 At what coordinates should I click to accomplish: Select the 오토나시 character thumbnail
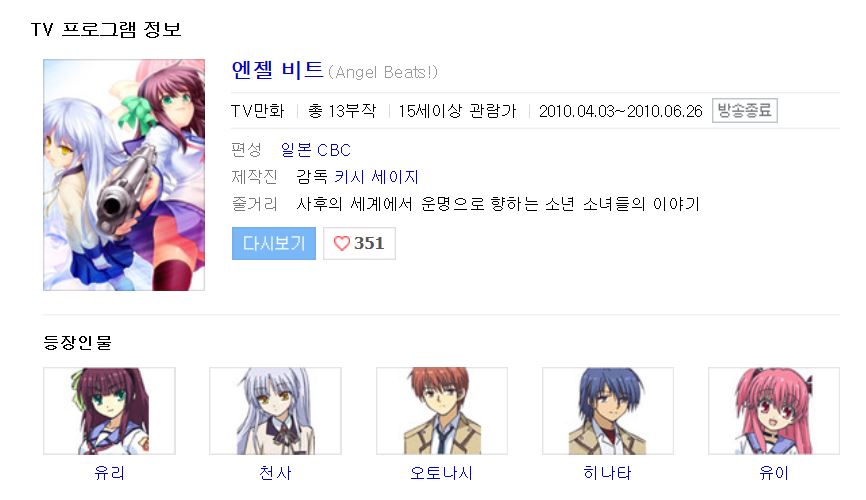click(442, 411)
